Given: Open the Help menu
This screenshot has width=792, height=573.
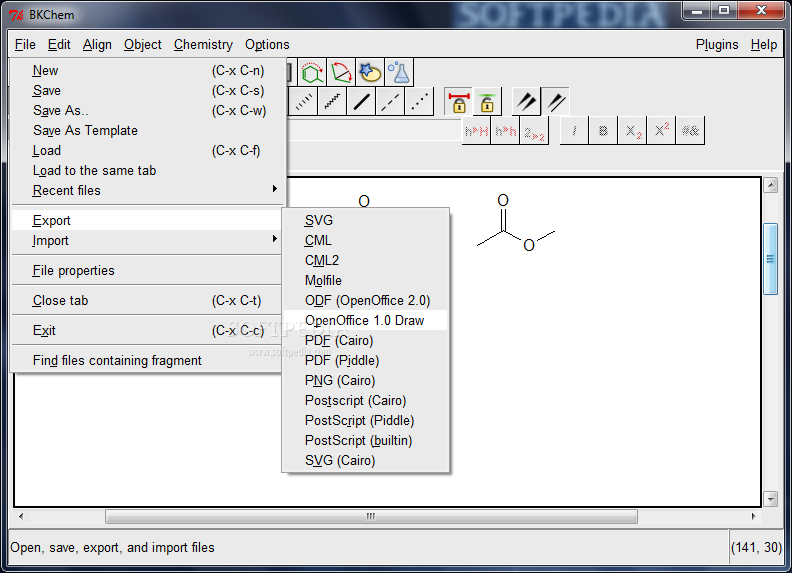Looking at the screenshot, I should (763, 44).
